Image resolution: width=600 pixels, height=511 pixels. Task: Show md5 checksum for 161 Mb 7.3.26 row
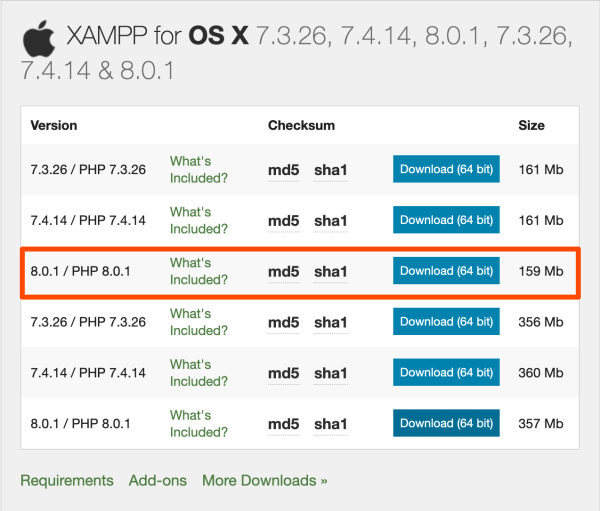tap(284, 170)
